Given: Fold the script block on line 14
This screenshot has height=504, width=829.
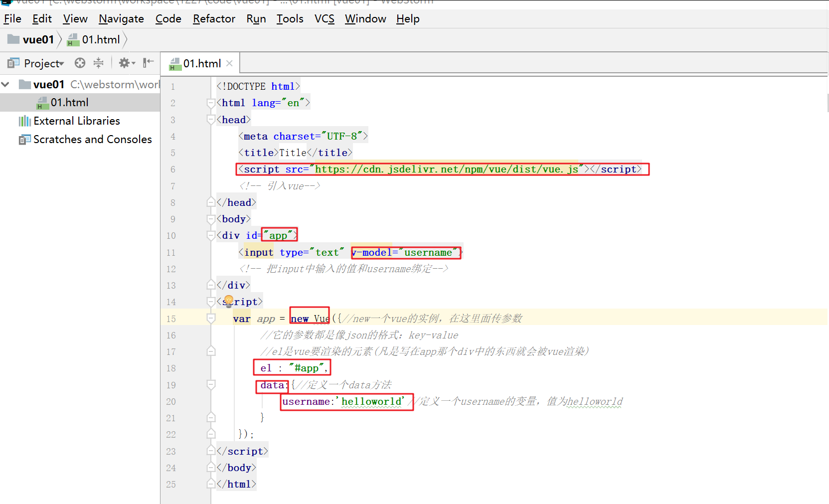Looking at the screenshot, I should click(x=211, y=302).
